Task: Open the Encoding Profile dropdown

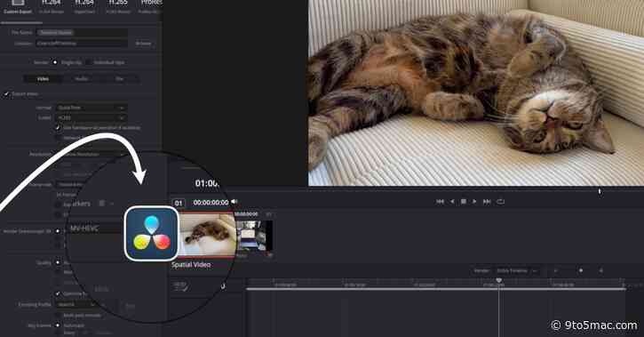Action: pos(76,305)
